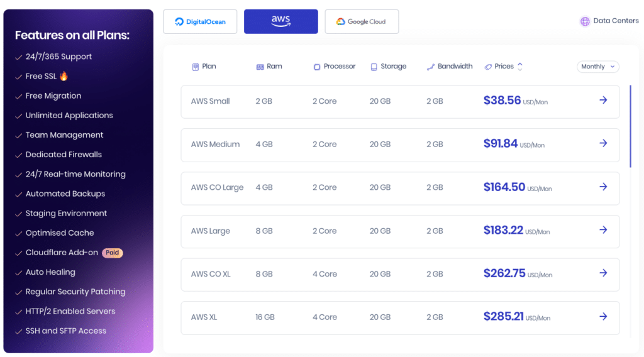Click the Processor column header label

[339, 67]
